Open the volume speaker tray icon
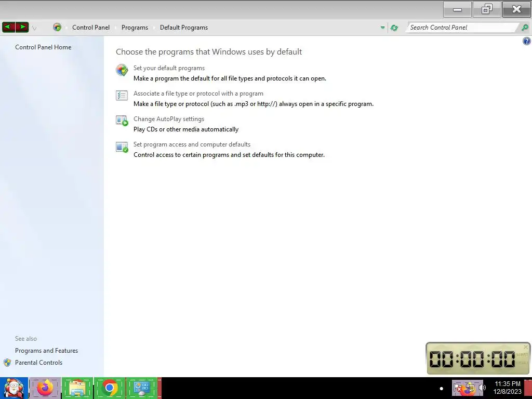Viewport: 532px width, 399px height. coord(482,388)
